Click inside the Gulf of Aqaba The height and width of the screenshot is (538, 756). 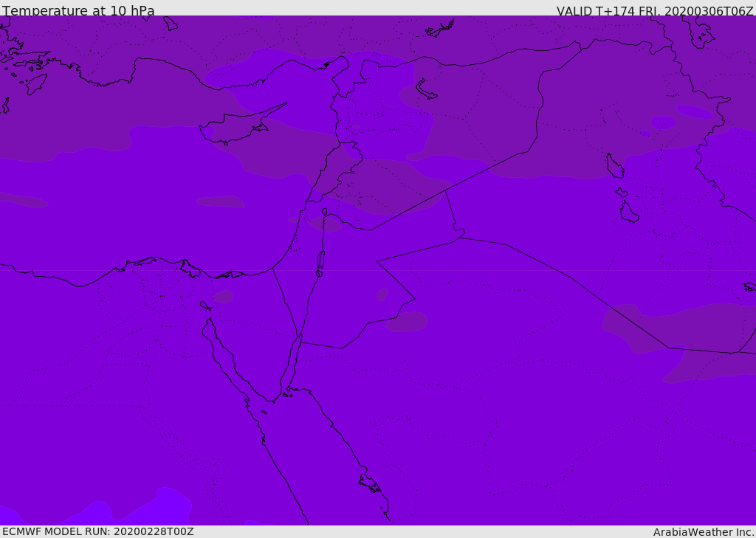coord(293,362)
